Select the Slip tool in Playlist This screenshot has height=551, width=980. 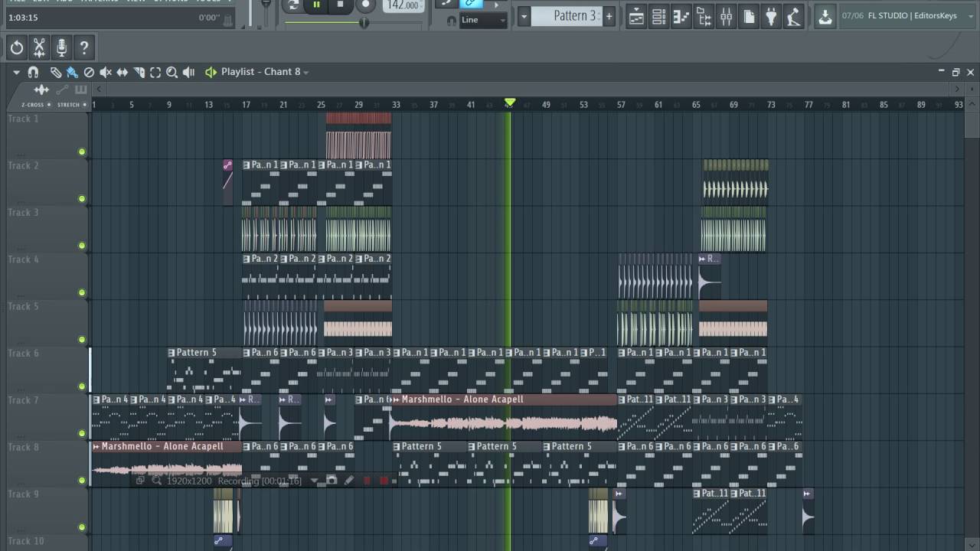122,72
